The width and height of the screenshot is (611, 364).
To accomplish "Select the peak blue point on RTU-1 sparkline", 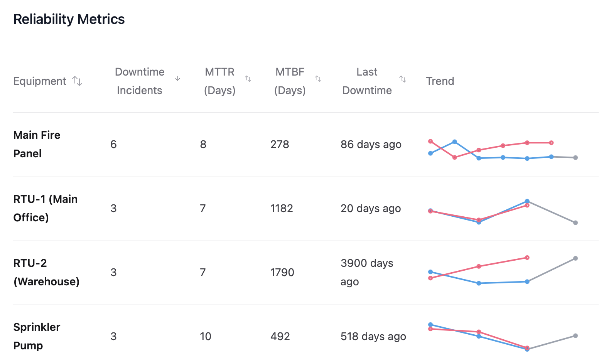I will pos(527,201).
